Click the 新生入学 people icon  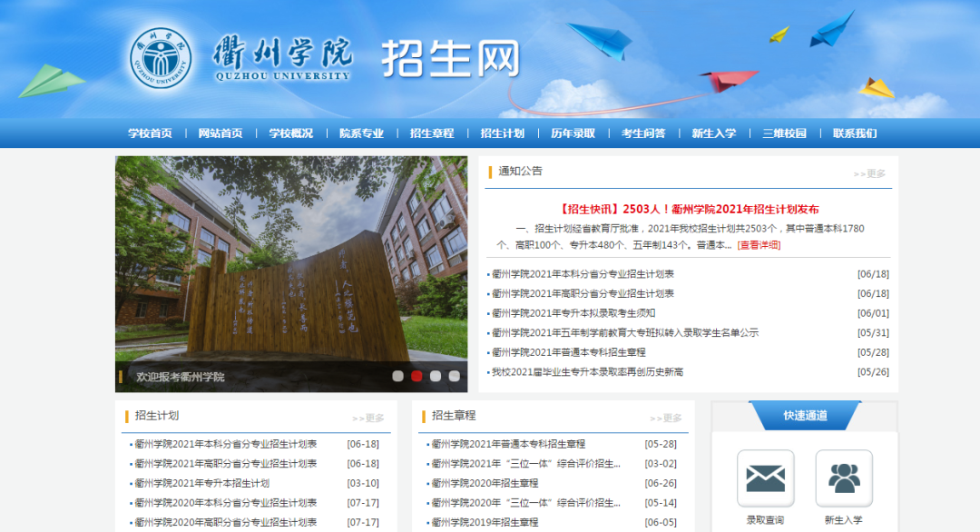point(844,476)
